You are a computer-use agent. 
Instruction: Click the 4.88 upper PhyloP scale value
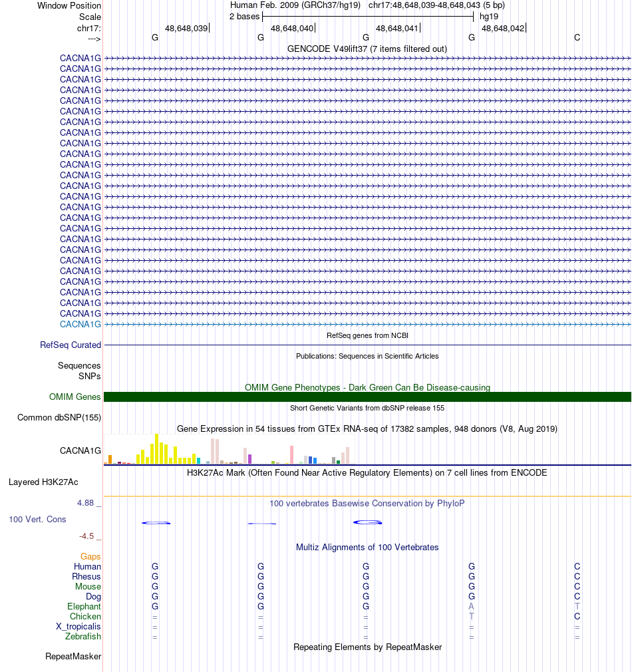[85, 503]
